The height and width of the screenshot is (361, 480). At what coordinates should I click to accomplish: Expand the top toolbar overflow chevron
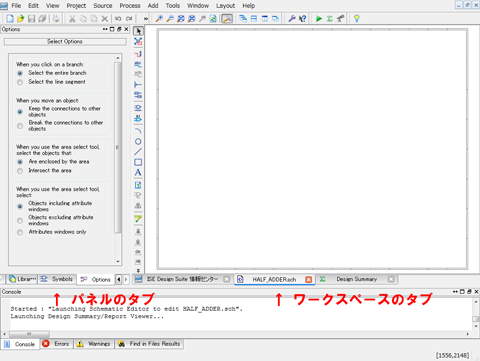coord(146,19)
